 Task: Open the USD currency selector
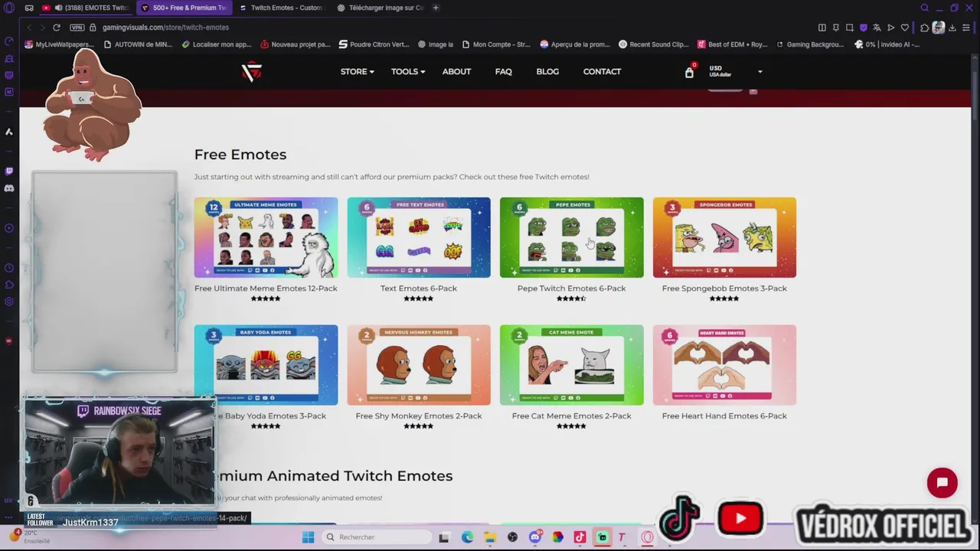[735, 71]
